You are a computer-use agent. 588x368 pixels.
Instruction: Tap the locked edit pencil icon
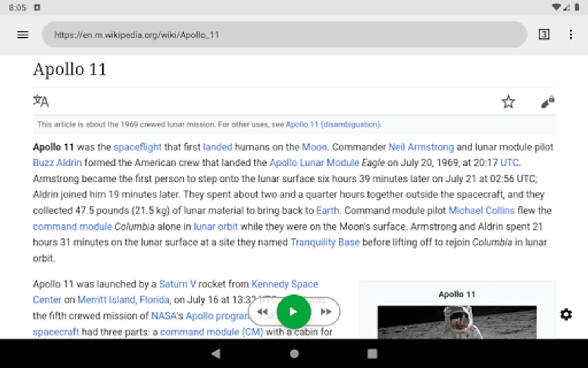(x=548, y=102)
